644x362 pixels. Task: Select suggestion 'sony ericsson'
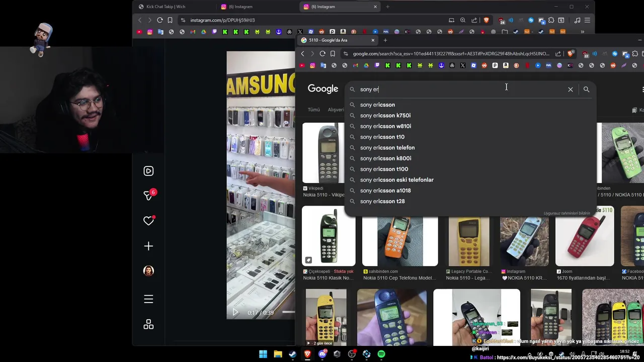point(470,105)
